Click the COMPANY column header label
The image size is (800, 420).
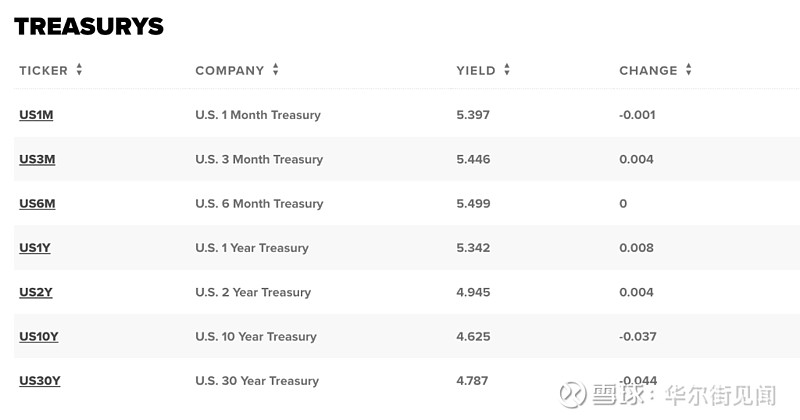point(230,70)
